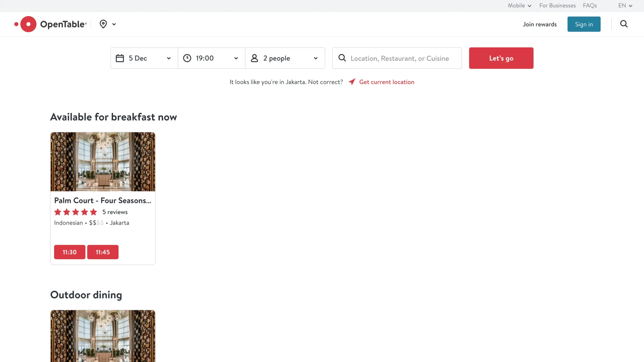Screen dimensions: 644x362
Task: Expand the EN language dropdown
Action: pos(625,5)
